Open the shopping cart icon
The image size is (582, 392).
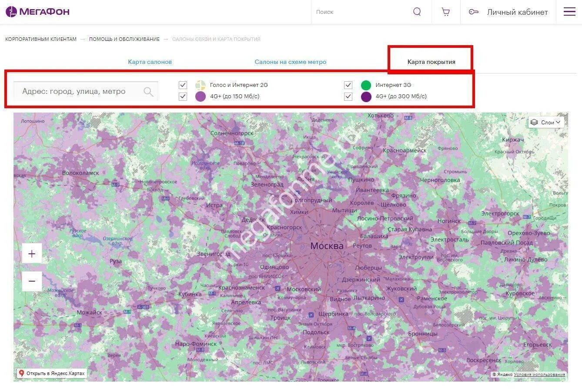click(445, 12)
